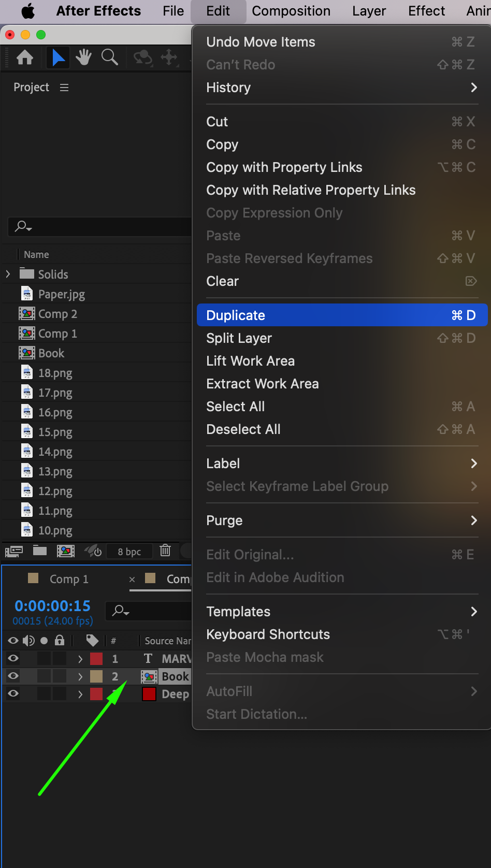Click the tan label swatch on Book layer

click(x=96, y=676)
